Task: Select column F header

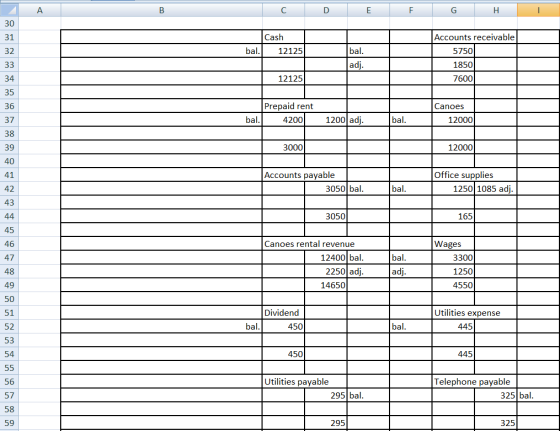Action: (x=411, y=10)
